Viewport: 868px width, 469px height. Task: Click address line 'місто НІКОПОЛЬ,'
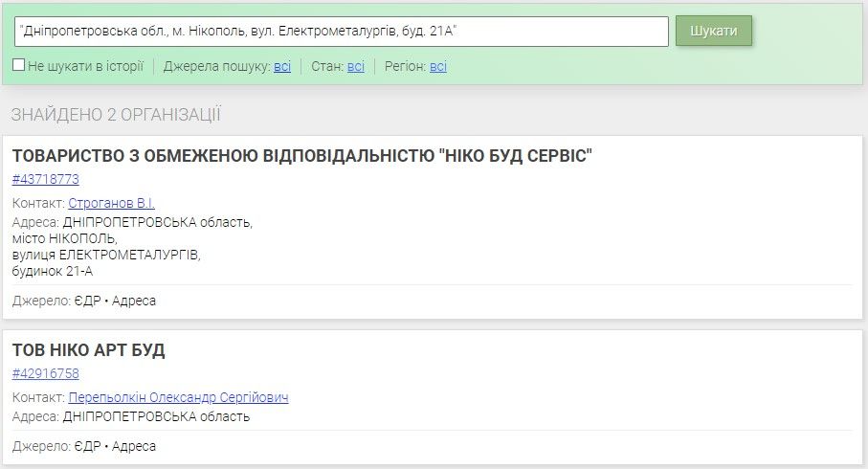[65, 238]
